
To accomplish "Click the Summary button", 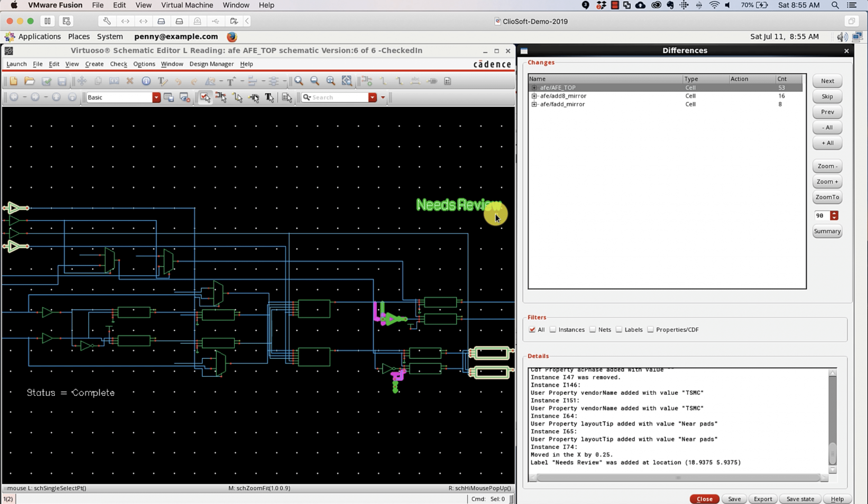I will [827, 231].
